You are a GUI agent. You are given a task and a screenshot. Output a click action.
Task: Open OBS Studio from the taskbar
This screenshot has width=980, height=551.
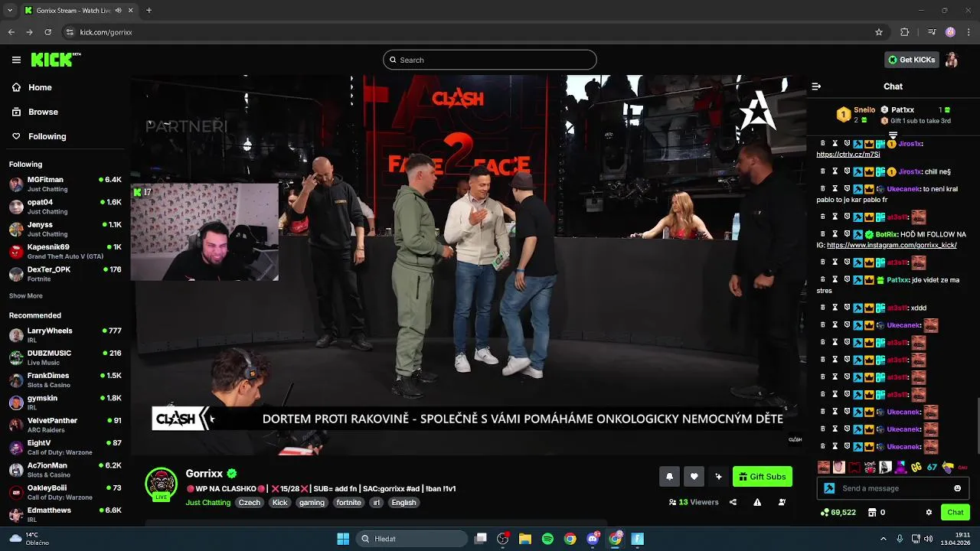pos(502,539)
